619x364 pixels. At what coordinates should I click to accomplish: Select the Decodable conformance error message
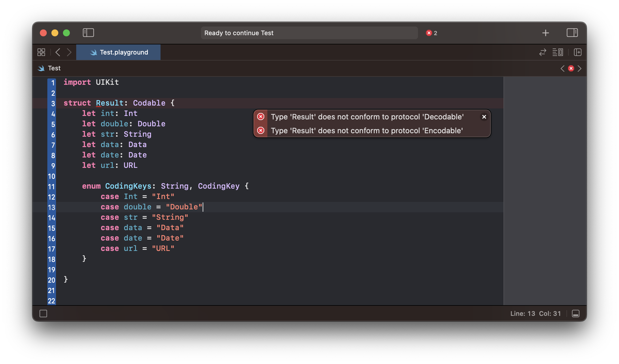pos(367,117)
